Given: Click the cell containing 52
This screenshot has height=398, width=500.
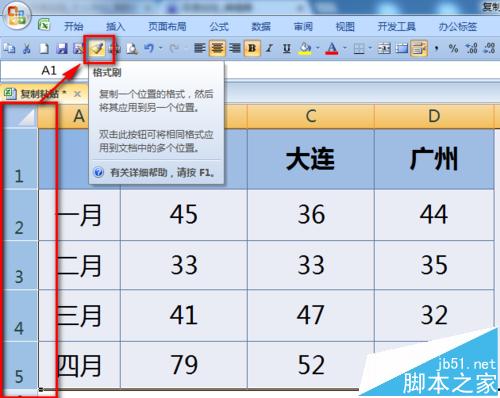Looking at the screenshot, I should 311,365.
